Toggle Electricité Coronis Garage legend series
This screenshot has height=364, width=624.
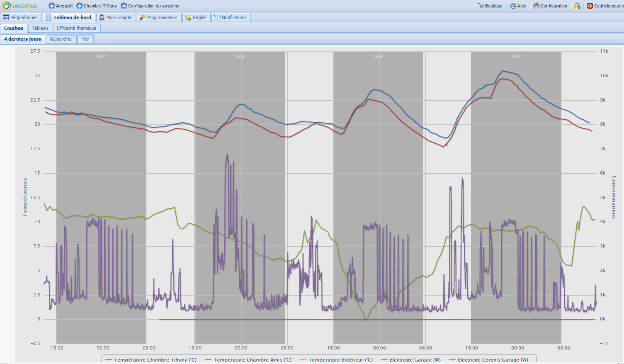[489, 360]
